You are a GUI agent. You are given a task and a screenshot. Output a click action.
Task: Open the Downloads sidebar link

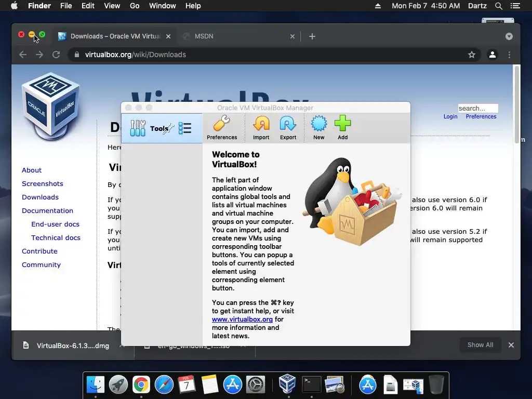point(40,197)
